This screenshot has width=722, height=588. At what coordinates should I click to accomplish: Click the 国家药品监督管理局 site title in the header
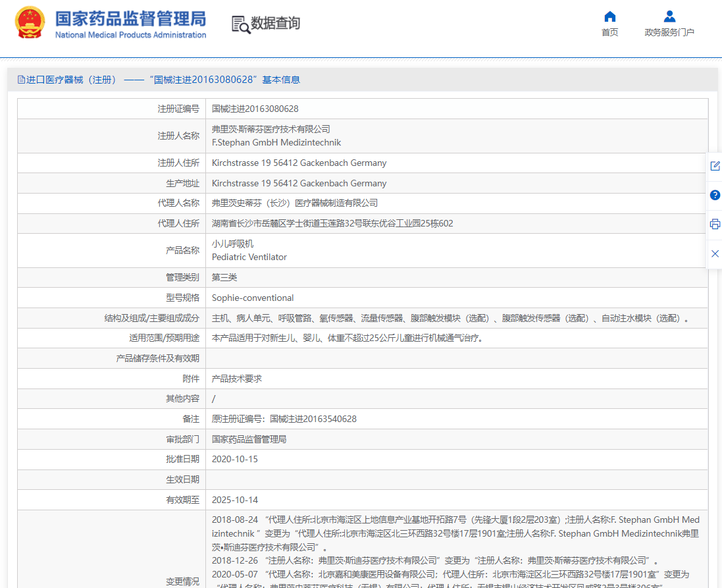[130, 18]
